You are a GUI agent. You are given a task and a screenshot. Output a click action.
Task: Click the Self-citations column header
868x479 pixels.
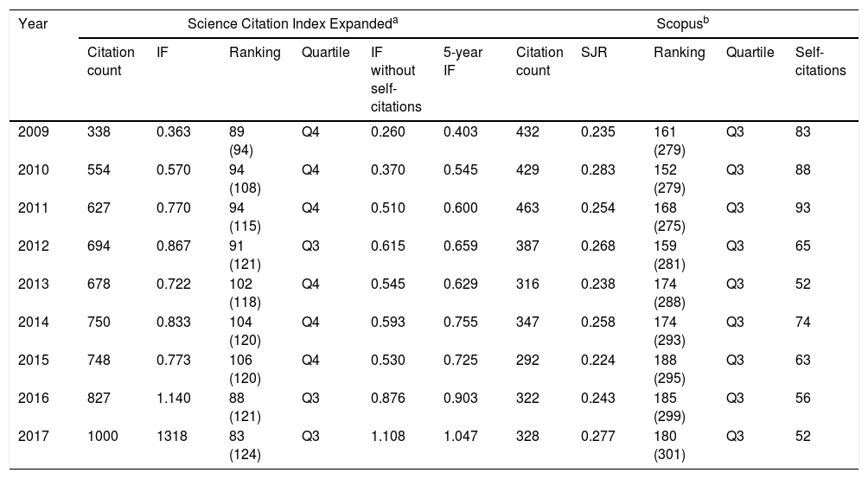(820, 61)
